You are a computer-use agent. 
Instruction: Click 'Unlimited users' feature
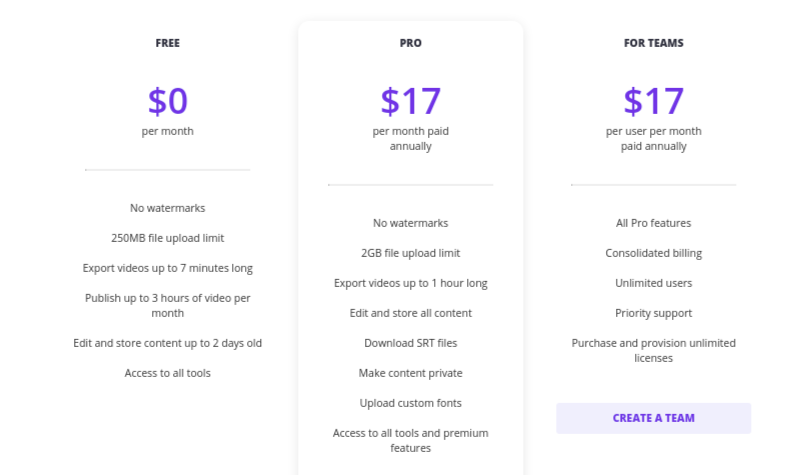click(x=653, y=283)
